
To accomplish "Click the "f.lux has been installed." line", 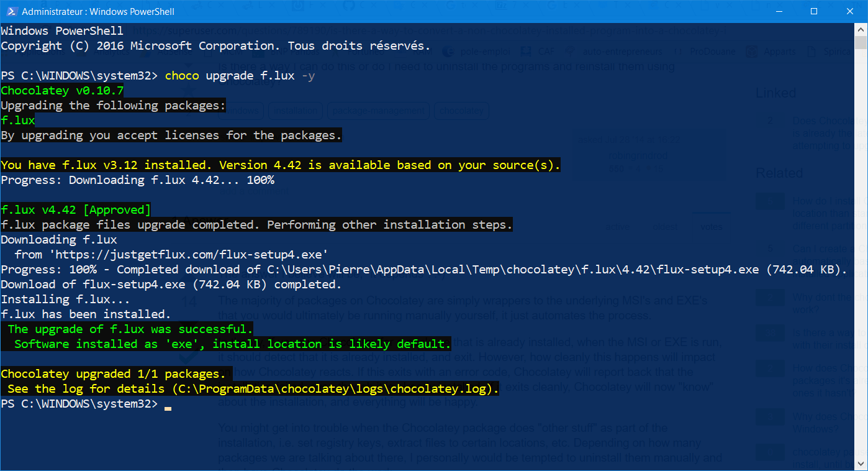I will [86, 314].
